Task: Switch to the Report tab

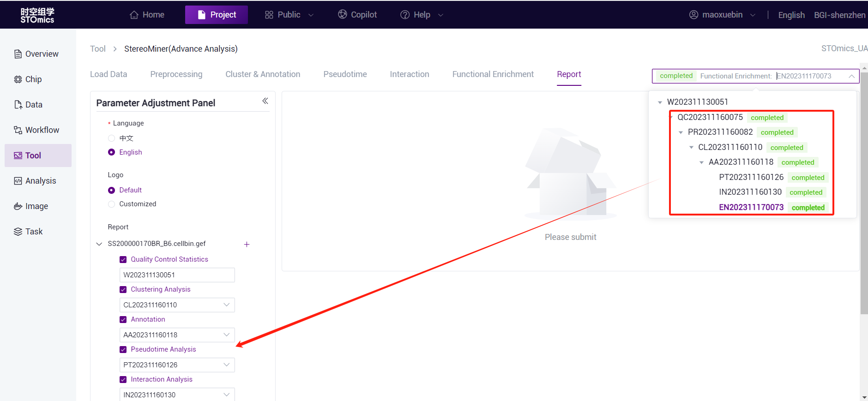Action: coord(569,74)
